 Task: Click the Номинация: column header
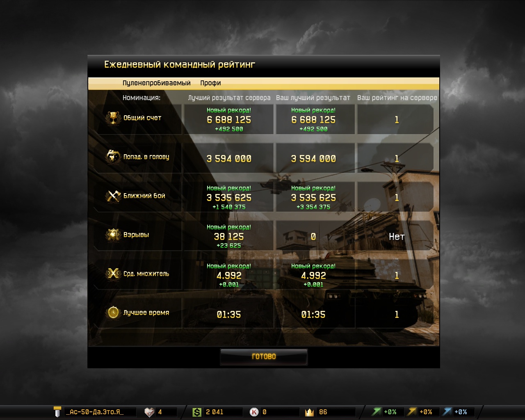tap(142, 98)
